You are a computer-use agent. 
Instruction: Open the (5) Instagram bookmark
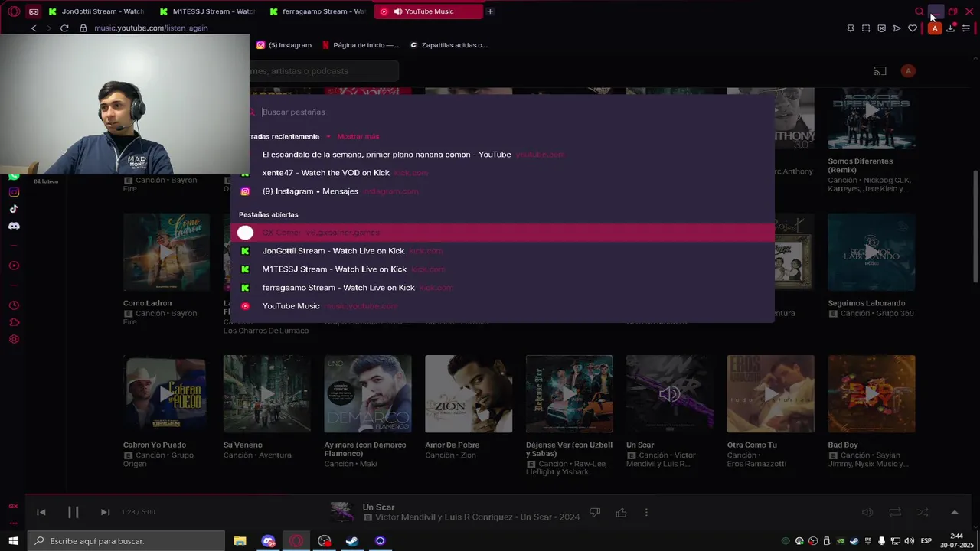[x=284, y=45]
